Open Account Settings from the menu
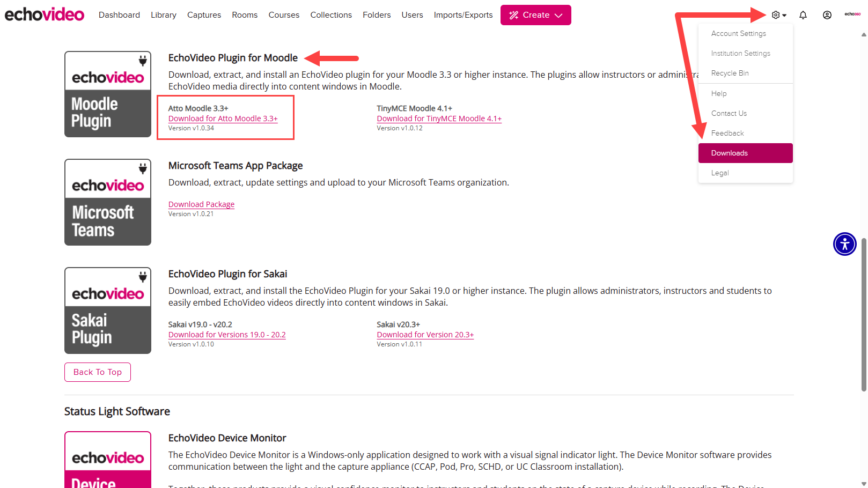The image size is (868, 488). pos(738,33)
